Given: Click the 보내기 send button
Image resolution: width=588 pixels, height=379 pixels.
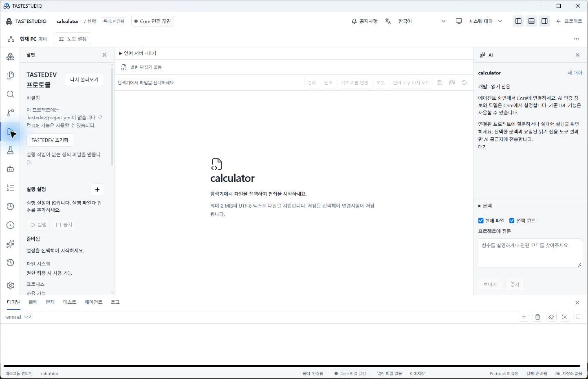Looking at the screenshot, I should (x=490, y=285).
